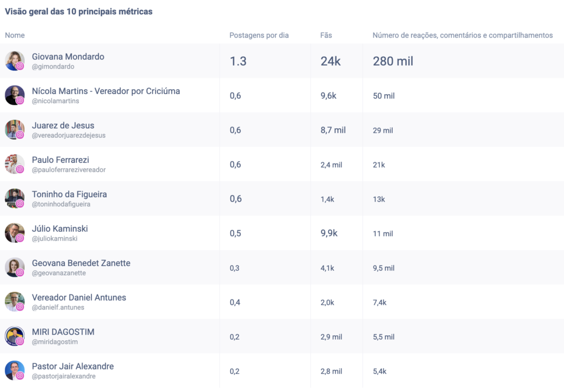The image size is (564, 392).
Task: Select Giovana Mondardo's 280 mil reactions value
Action: (x=393, y=61)
